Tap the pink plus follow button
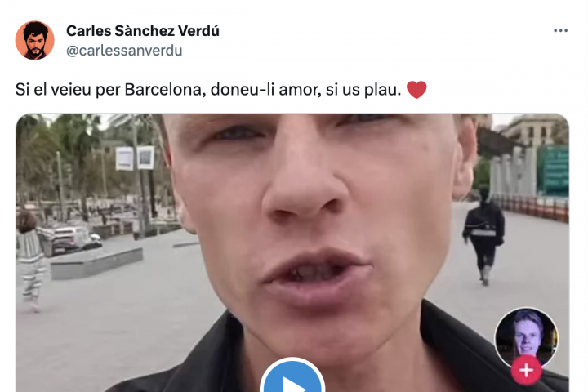 click(526, 370)
